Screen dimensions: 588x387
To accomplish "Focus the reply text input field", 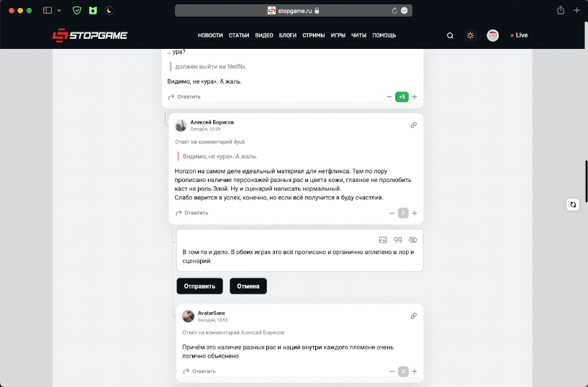I will (299, 256).
